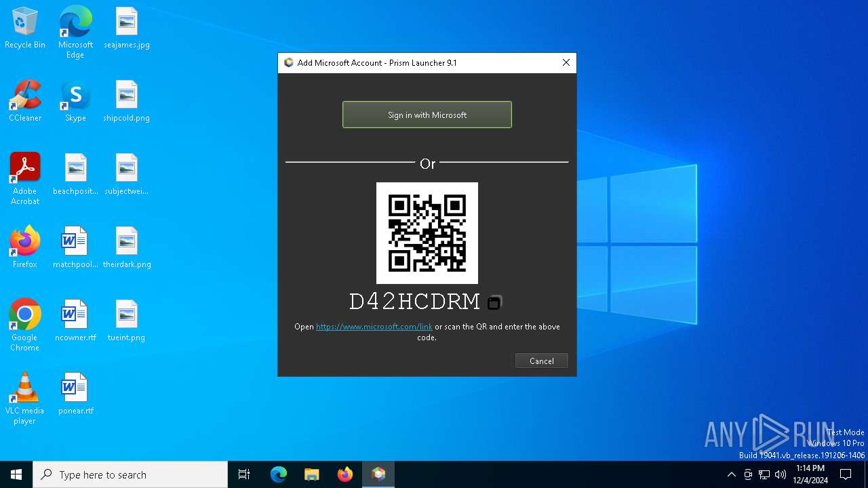Open the Windows Start menu
Viewport: 868px width, 488px height.
[16, 474]
